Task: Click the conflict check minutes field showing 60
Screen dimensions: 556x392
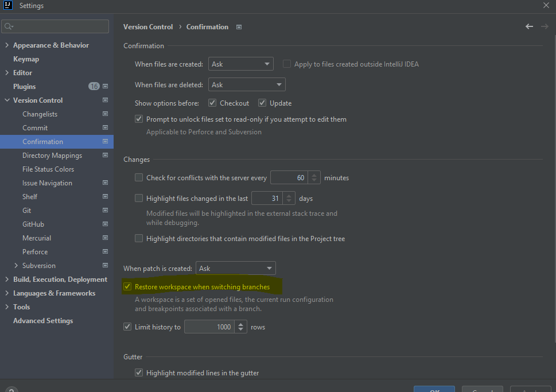Action: 289,177
